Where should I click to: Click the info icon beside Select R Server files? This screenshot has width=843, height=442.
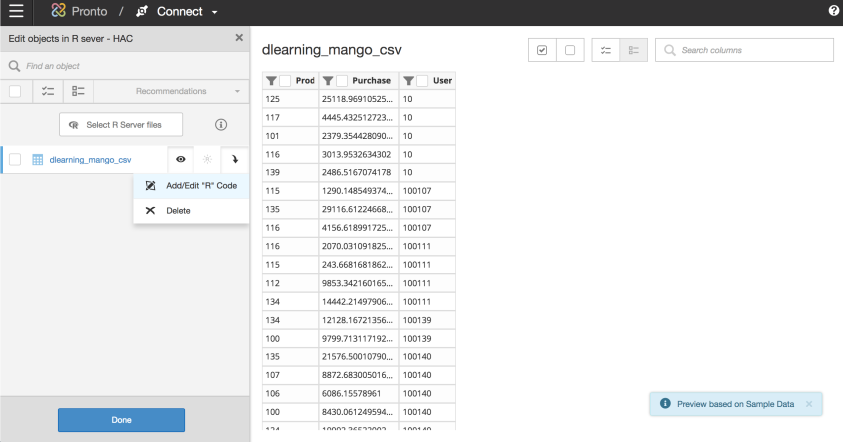pos(221,124)
